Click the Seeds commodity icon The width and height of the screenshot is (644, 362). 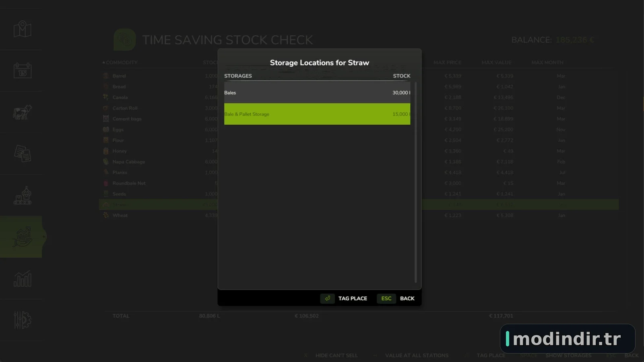coord(106,194)
